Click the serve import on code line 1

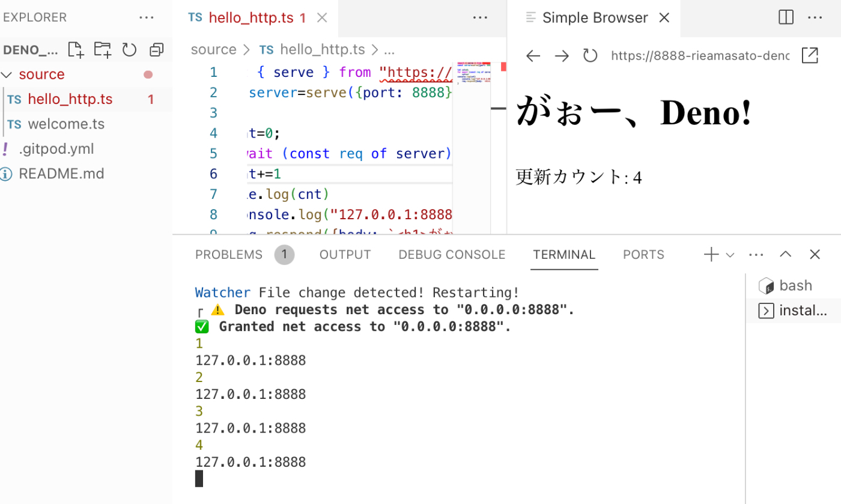point(293,73)
